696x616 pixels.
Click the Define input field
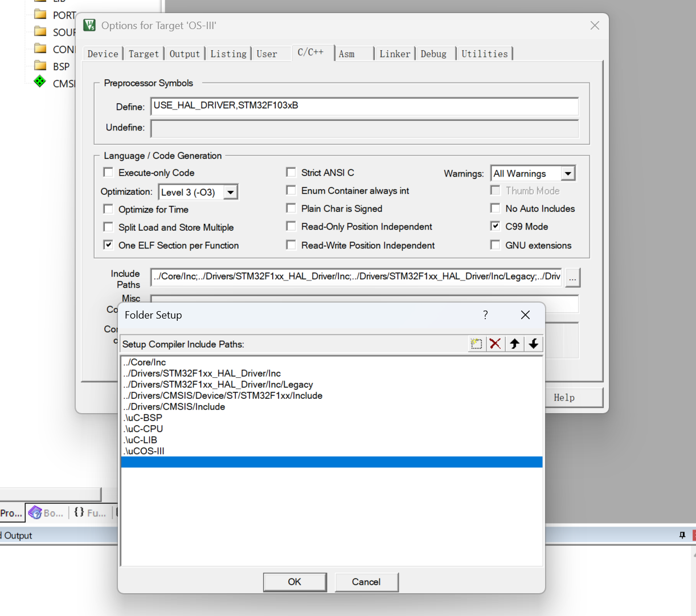[365, 106]
